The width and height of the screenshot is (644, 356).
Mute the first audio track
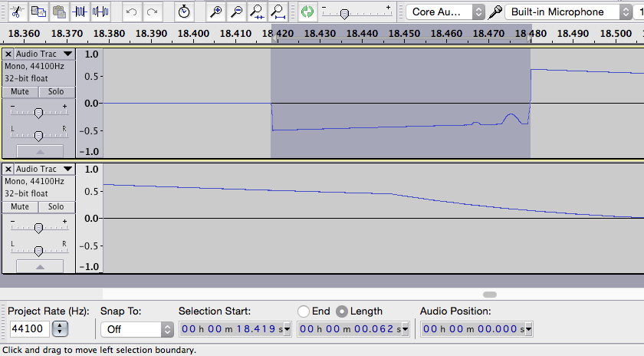20,91
